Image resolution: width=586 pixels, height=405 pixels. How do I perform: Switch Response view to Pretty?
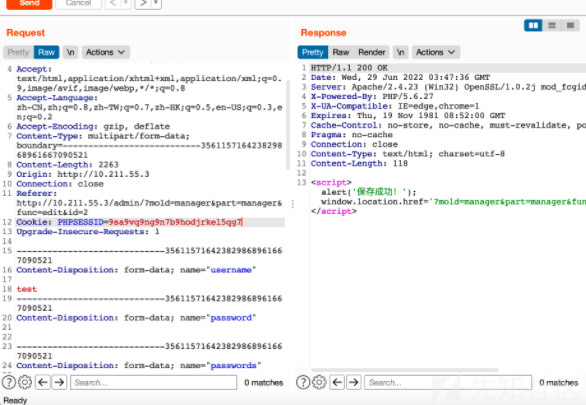313,52
